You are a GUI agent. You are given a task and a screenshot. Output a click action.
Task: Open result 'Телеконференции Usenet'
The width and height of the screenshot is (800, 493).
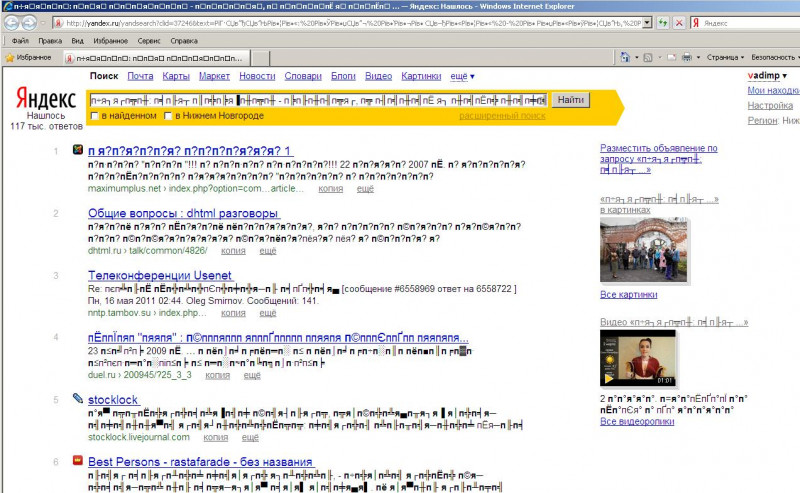[x=160, y=276]
